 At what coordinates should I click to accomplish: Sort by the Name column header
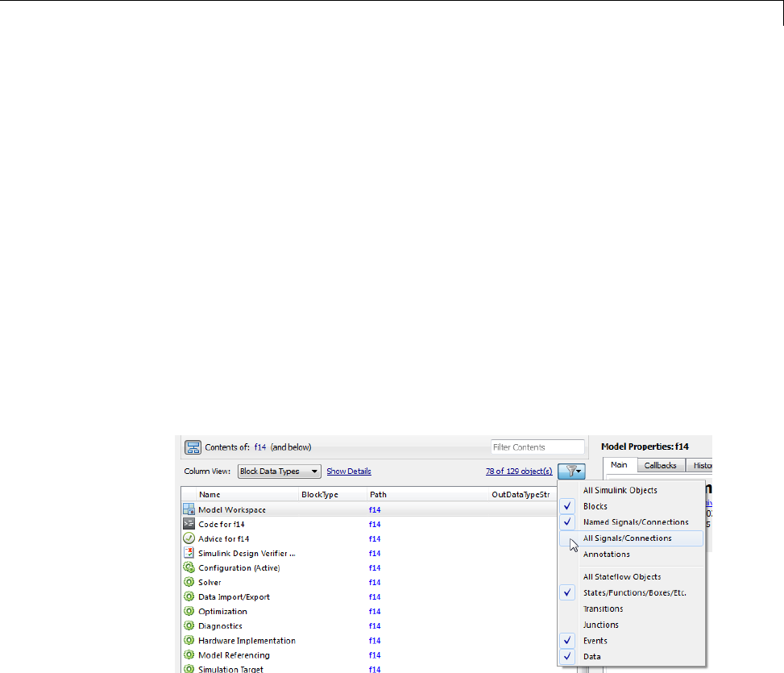pyautogui.click(x=247, y=495)
